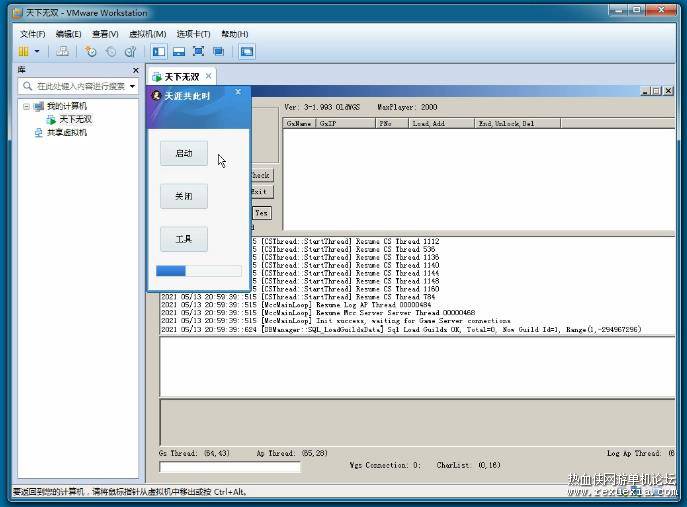
Task: Click the 天涯共此时 avatar icon
Action: pos(156,95)
